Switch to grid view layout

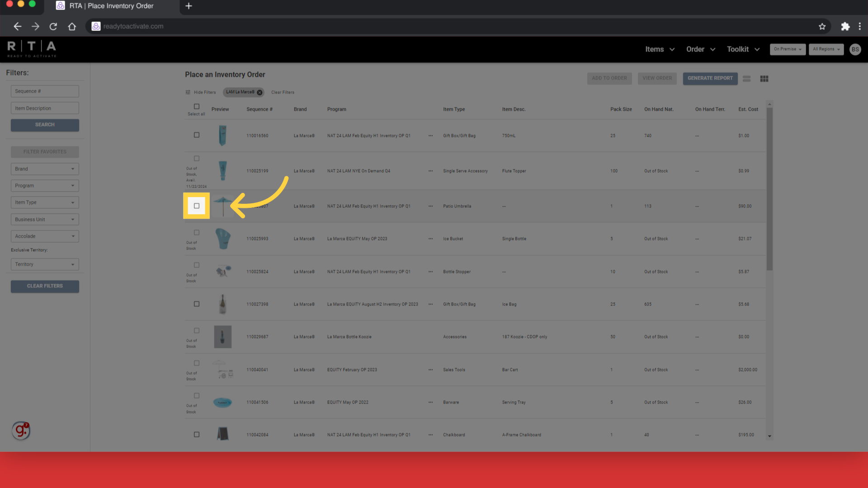click(x=764, y=79)
